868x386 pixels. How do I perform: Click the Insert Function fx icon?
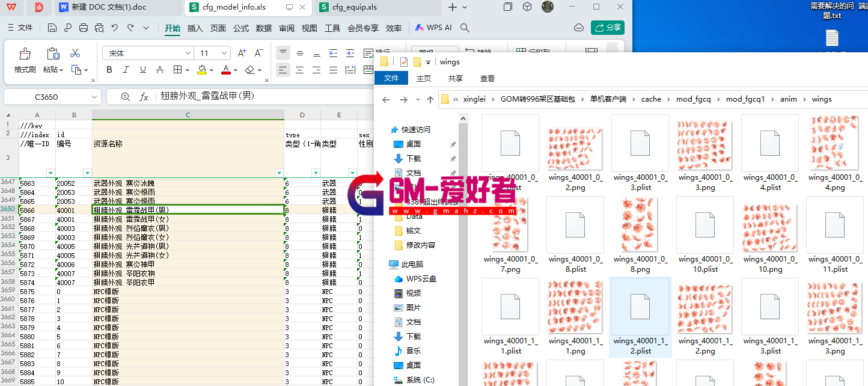coord(144,97)
